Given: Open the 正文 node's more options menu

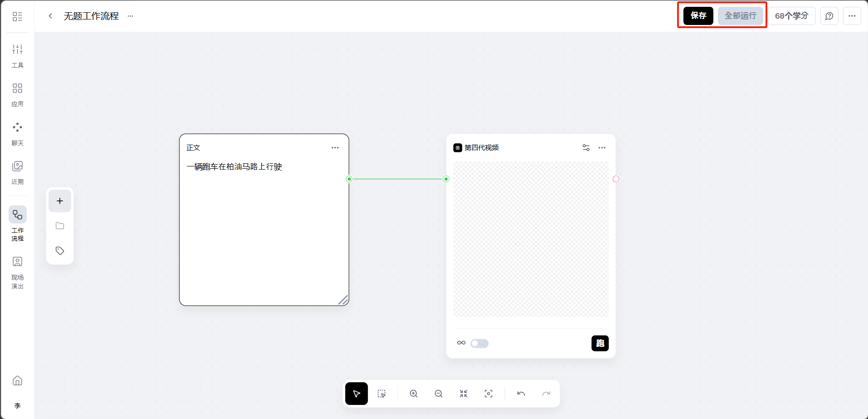Looking at the screenshot, I should pos(335,148).
